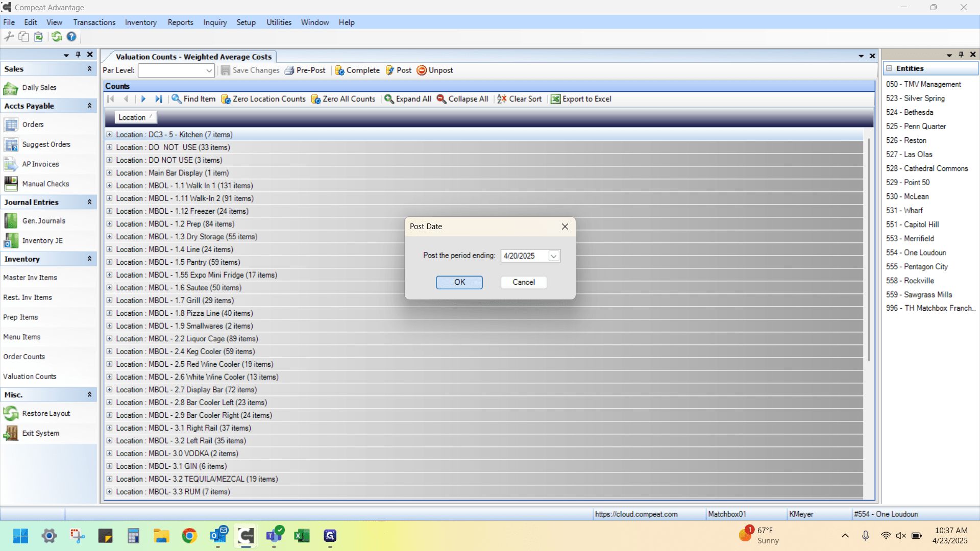980x551 pixels.
Task: Click the blue help question mark icon
Action: (x=71, y=36)
